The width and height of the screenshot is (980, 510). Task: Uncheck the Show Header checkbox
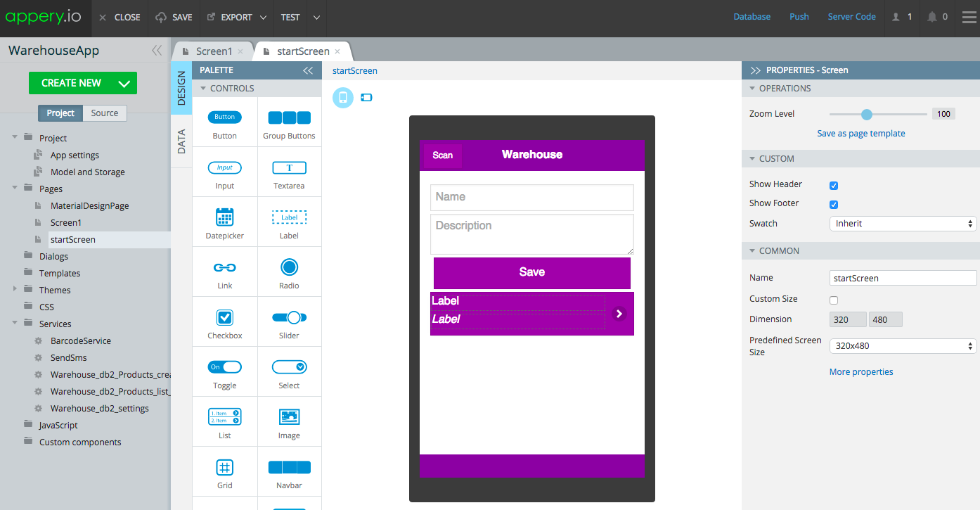[x=834, y=186]
